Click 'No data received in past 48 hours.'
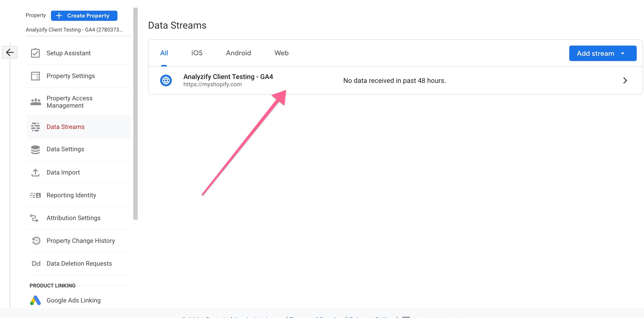This screenshot has width=644, height=318. coord(394,80)
